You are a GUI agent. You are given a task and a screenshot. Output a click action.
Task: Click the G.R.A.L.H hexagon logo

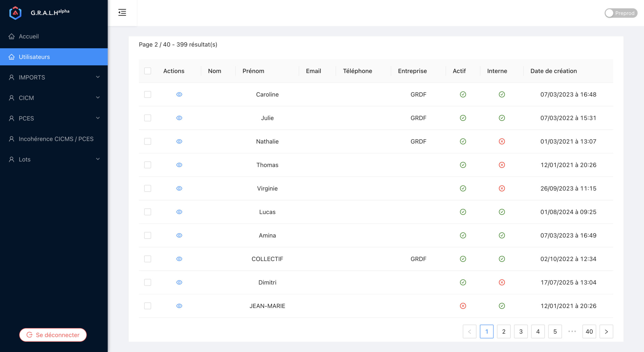(x=15, y=13)
